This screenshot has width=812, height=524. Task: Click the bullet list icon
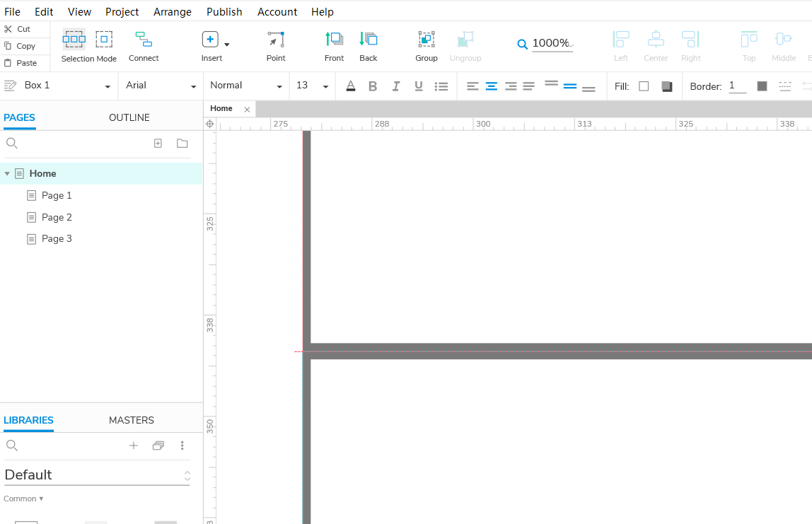click(x=441, y=86)
